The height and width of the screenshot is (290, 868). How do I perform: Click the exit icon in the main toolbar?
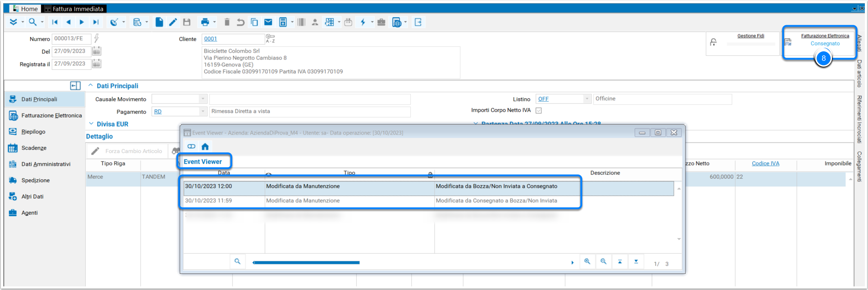point(418,22)
